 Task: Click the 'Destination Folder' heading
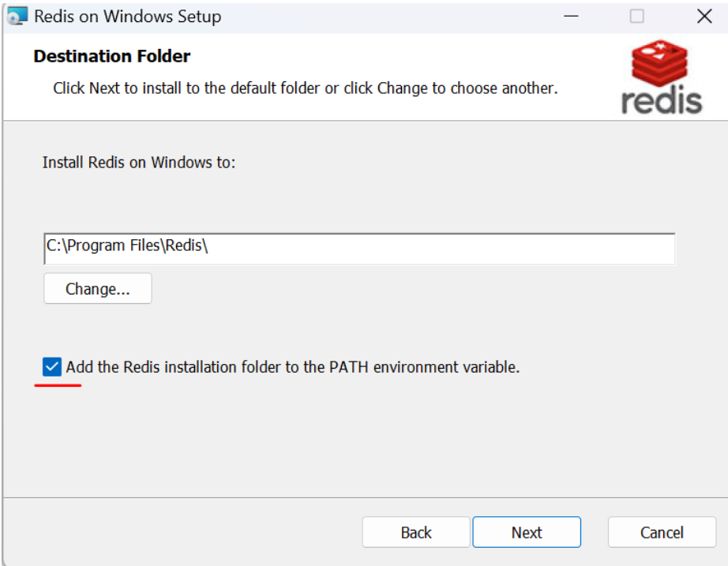[x=112, y=56]
